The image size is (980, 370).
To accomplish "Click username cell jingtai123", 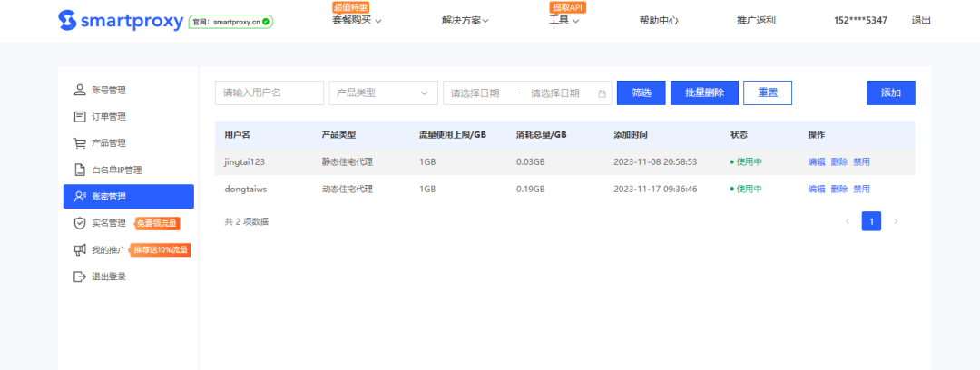I will pos(244,161).
